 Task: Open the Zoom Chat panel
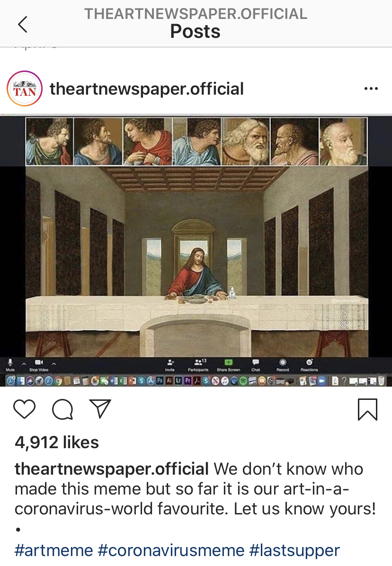pyautogui.click(x=256, y=364)
